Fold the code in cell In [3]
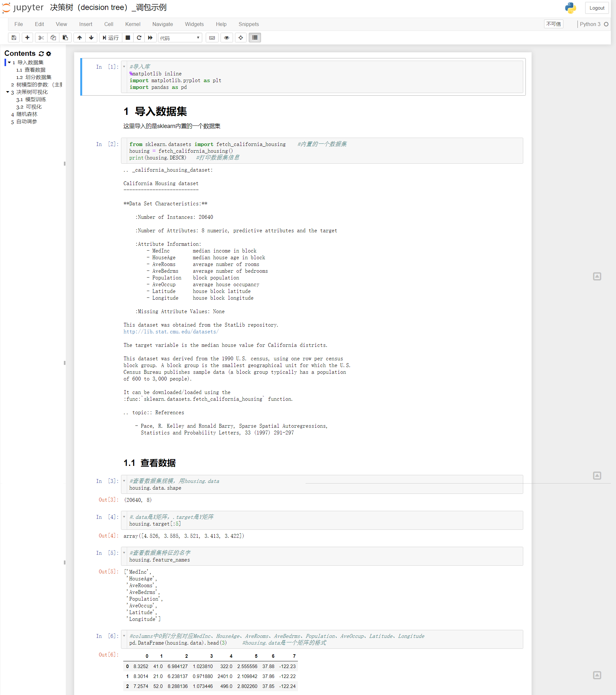Viewport: 616px width, 695px height. [124, 481]
